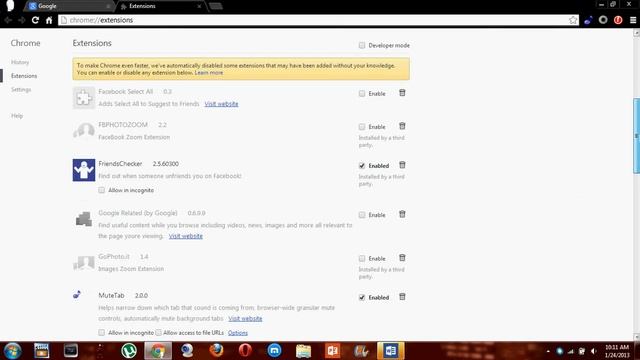Open uTorrent from the taskbar
640x360 pixels.
click(x=129, y=351)
